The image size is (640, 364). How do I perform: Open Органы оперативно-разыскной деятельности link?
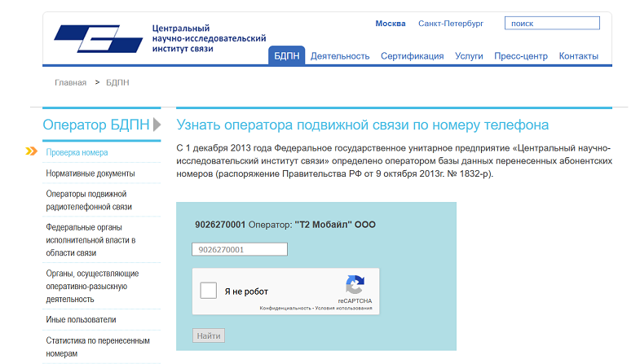(x=92, y=286)
